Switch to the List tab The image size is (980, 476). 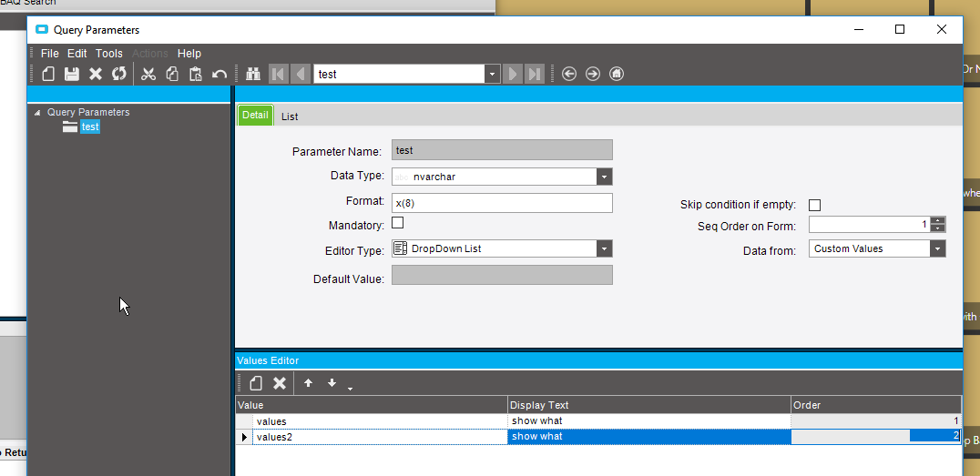[x=290, y=116]
